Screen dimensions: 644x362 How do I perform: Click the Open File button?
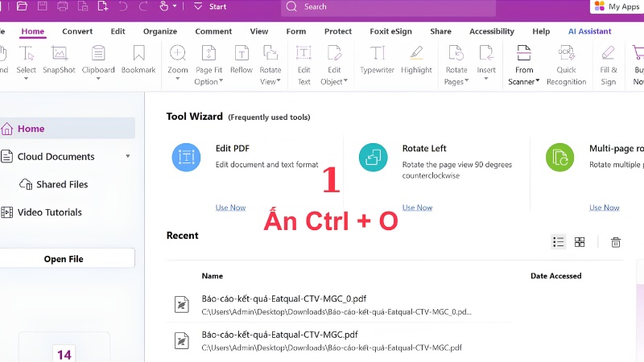(67, 258)
